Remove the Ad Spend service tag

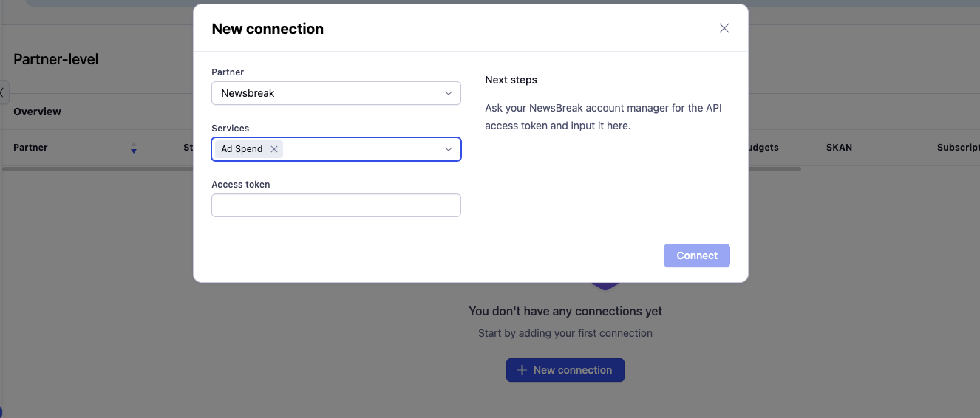(274, 149)
